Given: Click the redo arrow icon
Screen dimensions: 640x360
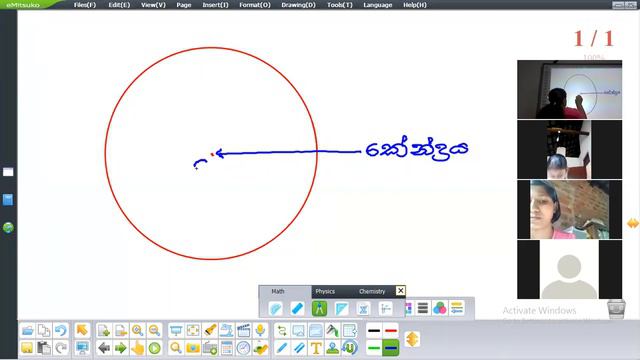Looking at the screenshot, I should click(61, 348).
